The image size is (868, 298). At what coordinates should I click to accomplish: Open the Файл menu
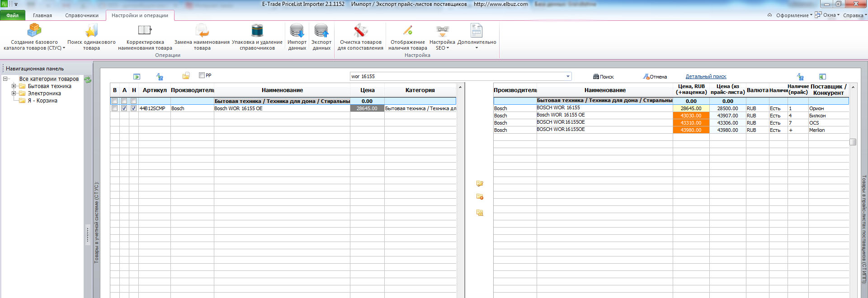click(x=13, y=15)
